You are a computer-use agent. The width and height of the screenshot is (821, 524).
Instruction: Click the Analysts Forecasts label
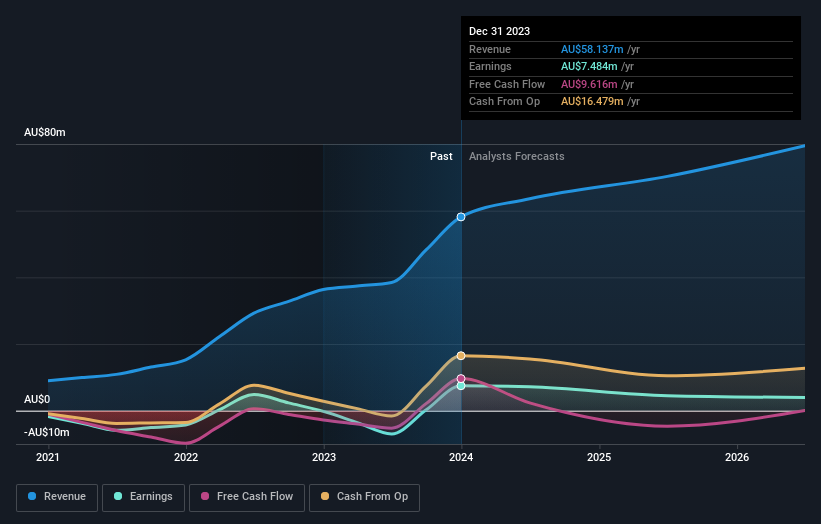pyautogui.click(x=517, y=157)
